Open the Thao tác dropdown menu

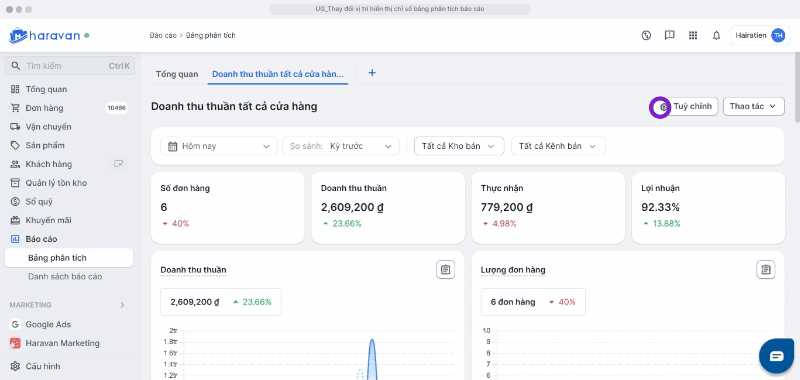[x=754, y=107]
